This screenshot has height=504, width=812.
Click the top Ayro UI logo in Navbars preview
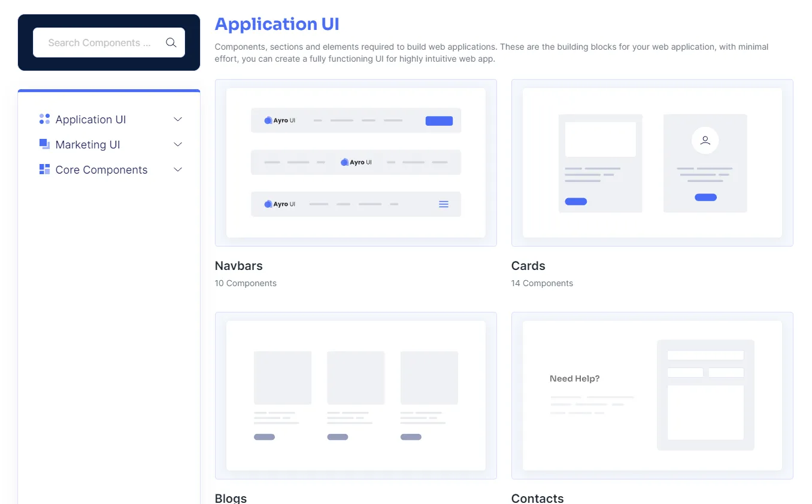tap(280, 120)
